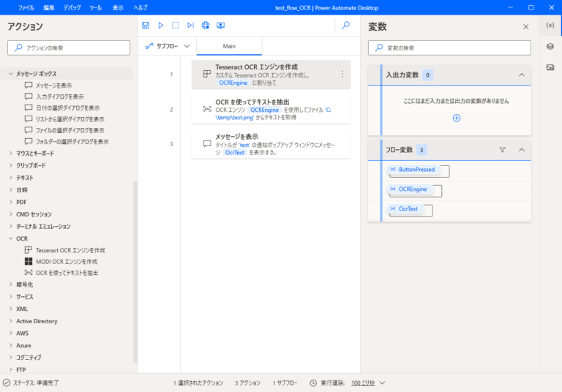Open the デバッグ menu
This screenshot has height=392, width=562.
click(72, 7)
